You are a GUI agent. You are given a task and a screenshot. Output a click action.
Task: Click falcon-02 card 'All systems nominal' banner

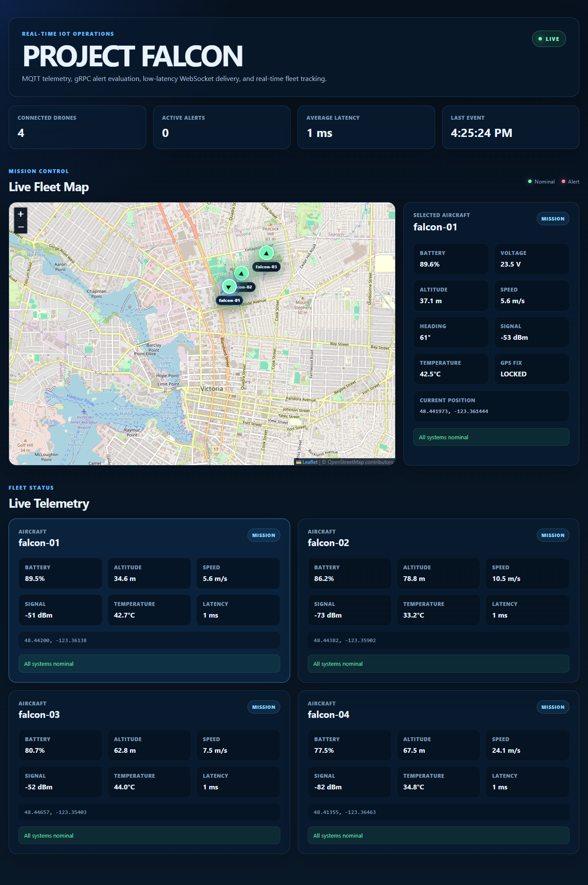coord(439,664)
